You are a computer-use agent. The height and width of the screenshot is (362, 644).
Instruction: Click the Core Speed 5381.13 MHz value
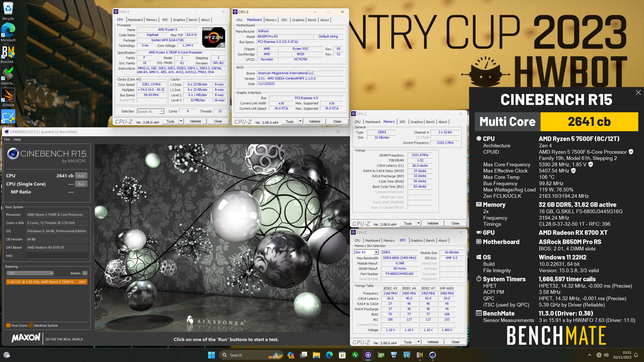click(151, 84)
